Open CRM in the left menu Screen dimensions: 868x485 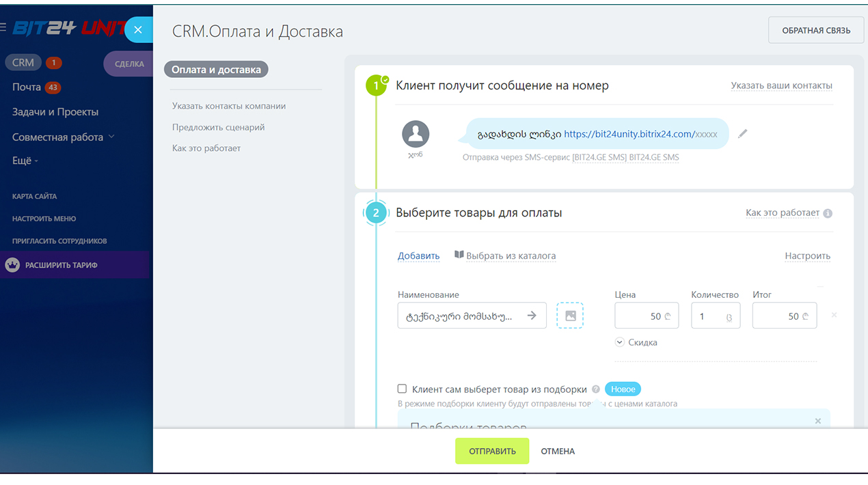tap(23, 62)
